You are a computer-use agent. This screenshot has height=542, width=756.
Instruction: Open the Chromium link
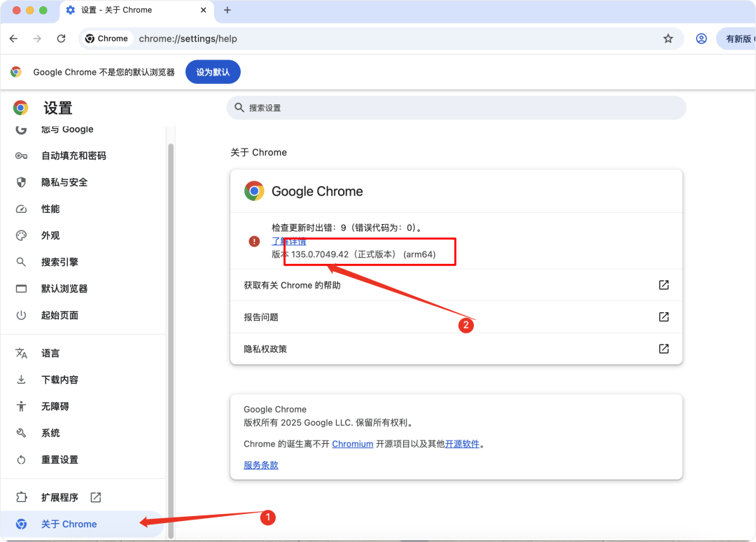click(x=352, y=444)
